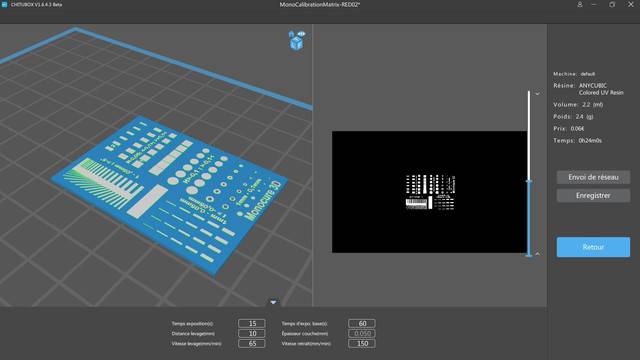
Task: Click the sliced layer preview image
Action: pos(429,192)
